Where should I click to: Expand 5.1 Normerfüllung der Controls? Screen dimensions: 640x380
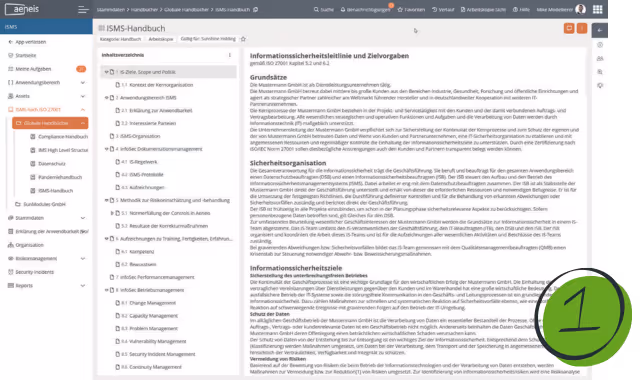coord(112,213)
